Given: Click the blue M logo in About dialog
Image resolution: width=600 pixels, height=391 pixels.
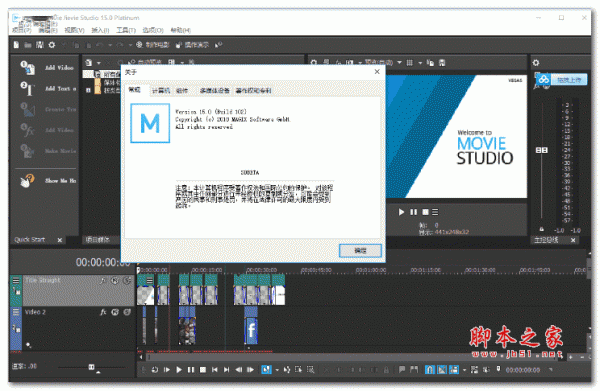Looking at the screenshot, I should tap(150, 123).
